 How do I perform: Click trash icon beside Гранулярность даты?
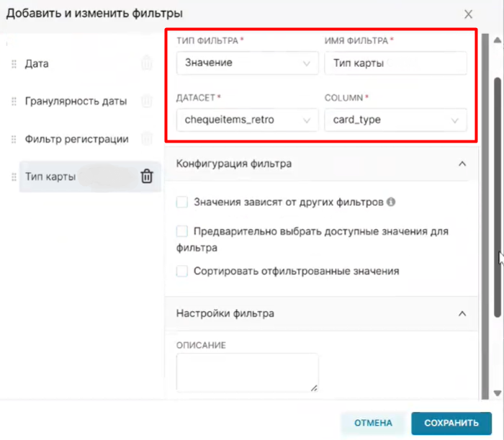pos(146,102)
